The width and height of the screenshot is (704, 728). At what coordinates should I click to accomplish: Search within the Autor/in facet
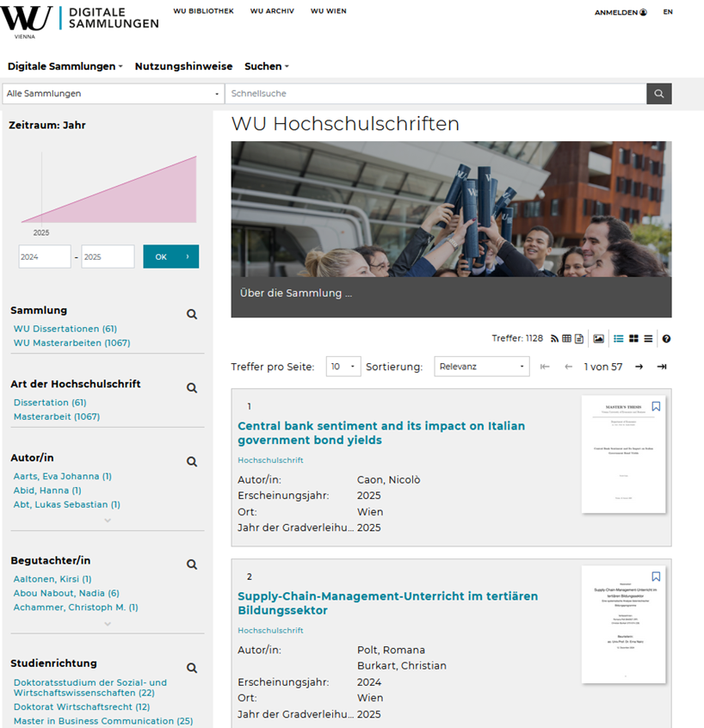[x=192, y=462]
